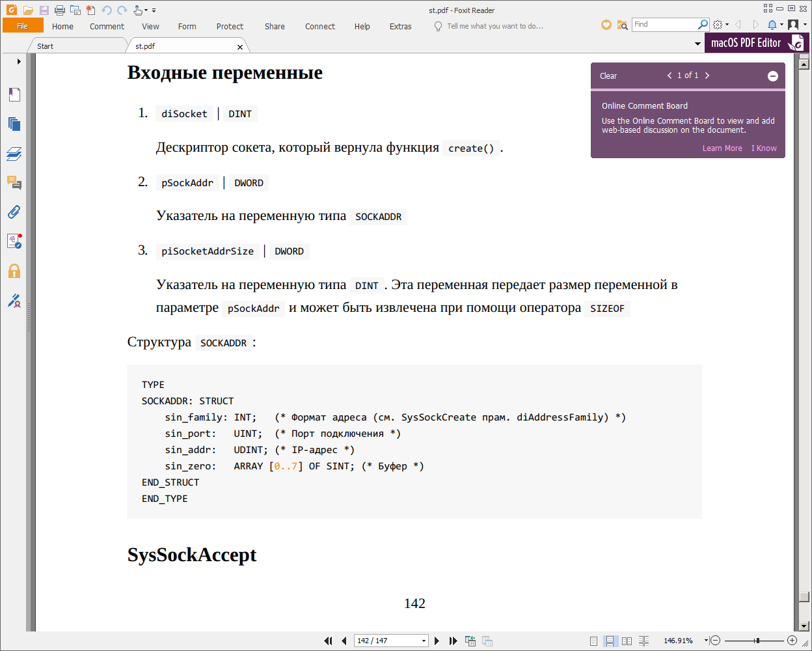
Task: Select the Hand tool icon in toolbar
Action: pos(138,10)
